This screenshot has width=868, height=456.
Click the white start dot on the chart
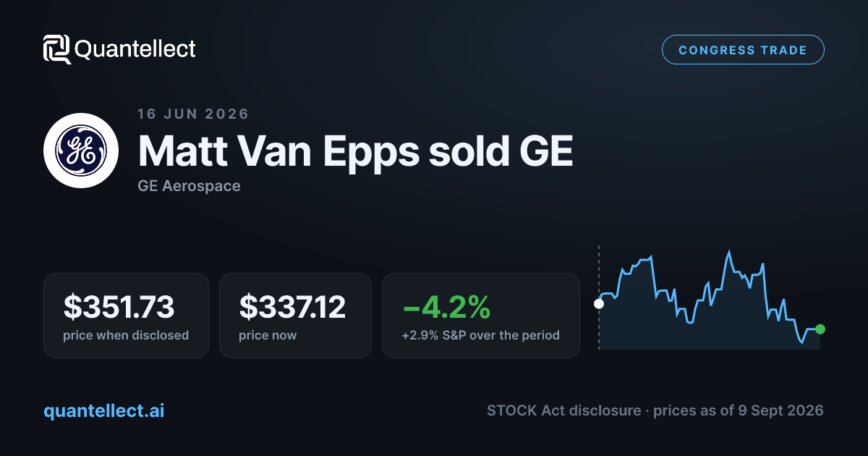tap(599, 304)
